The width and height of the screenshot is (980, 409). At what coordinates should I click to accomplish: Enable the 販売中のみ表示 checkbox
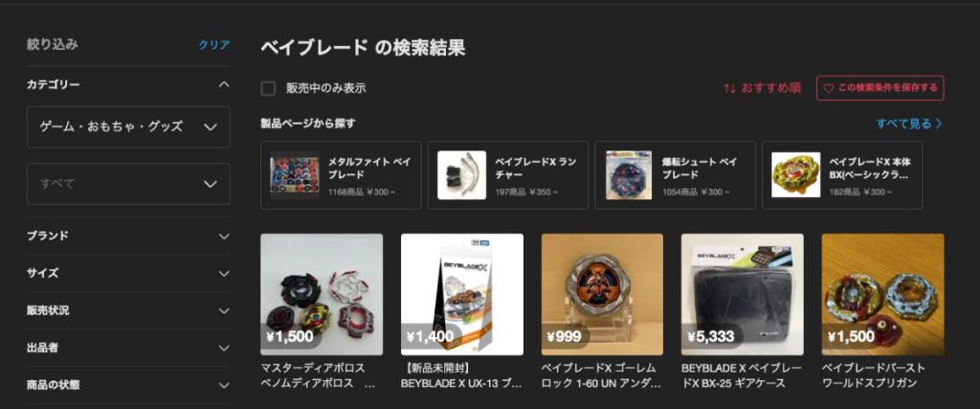pos(268,89)
